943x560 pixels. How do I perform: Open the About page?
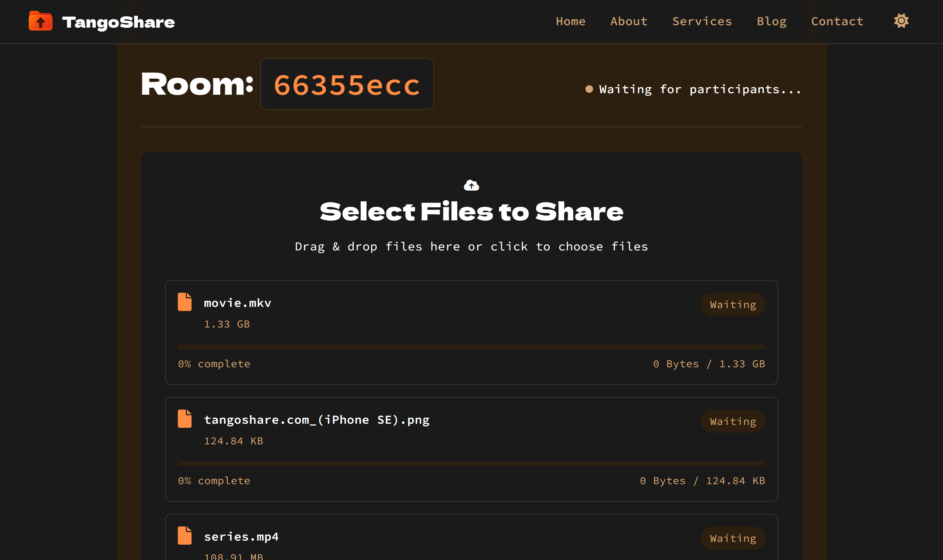[x=629, y=21]
